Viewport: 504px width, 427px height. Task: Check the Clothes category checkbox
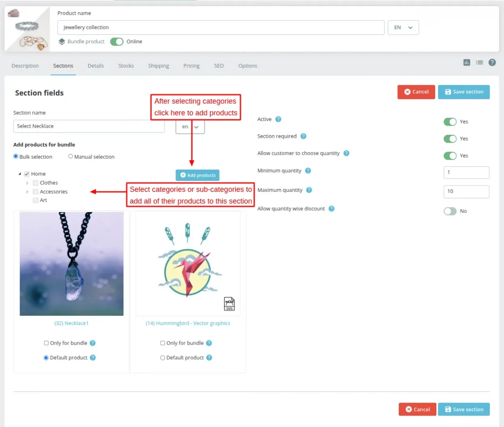[x=36, y=183]
